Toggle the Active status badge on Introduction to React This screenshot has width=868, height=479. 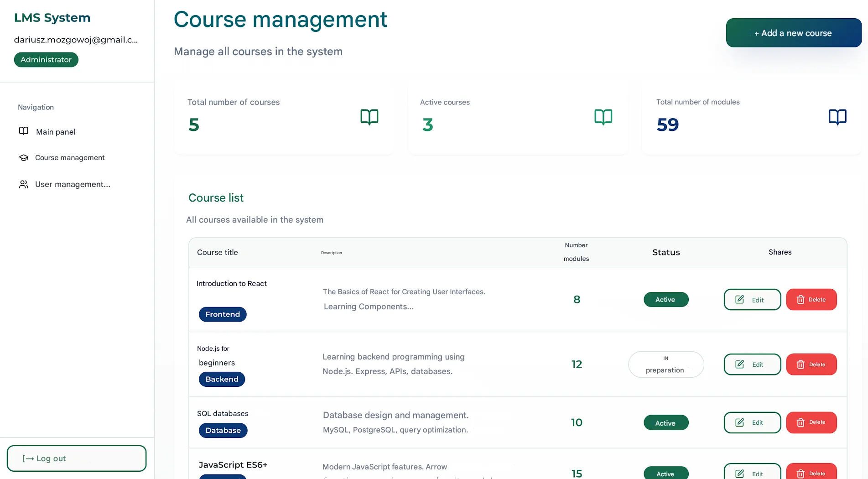pos(665,299)
